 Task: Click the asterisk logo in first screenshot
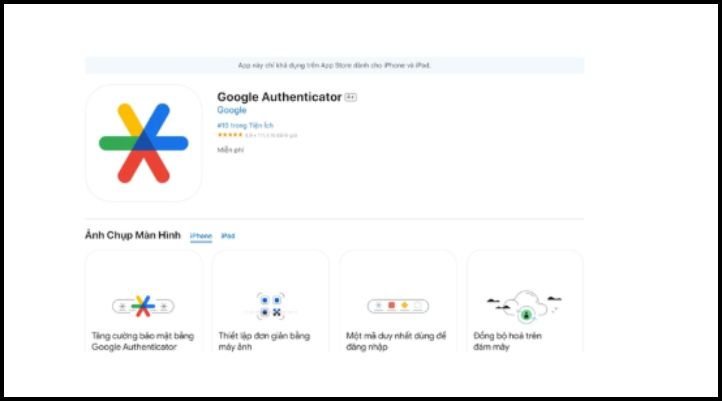coord(143,306)
